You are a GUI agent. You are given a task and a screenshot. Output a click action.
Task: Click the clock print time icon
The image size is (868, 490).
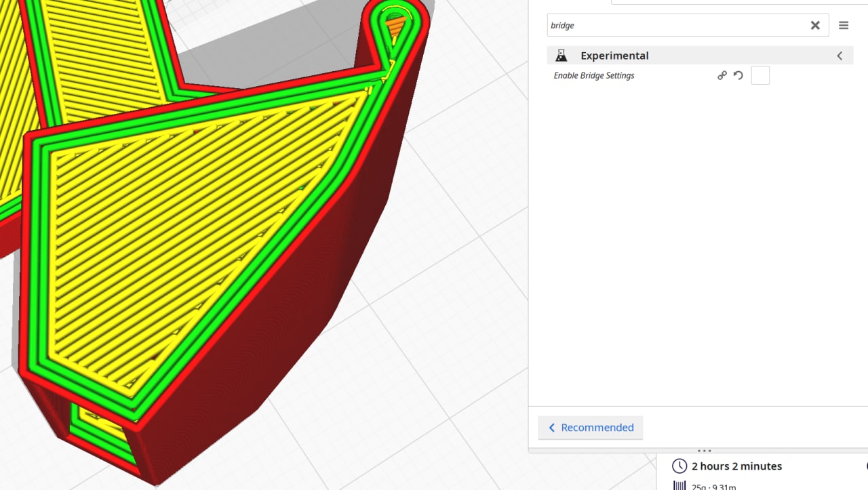pyautogui.click(x=679, y=466)
